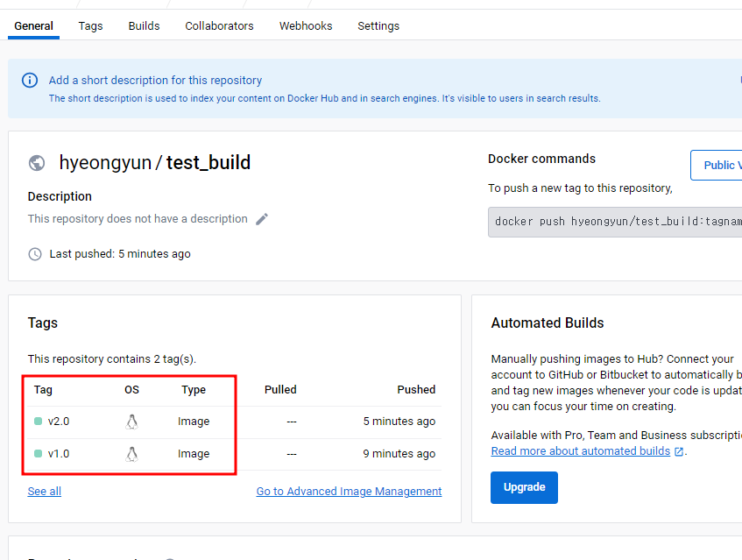
Task: Click the test_build repository name
Action: pos(208,163)
